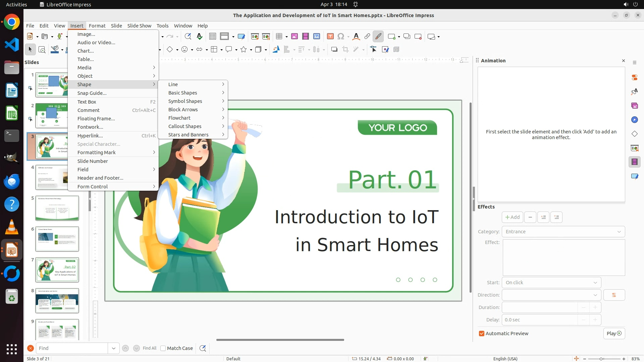Toggle the Automatic Preview checkbox

point(482,334)
